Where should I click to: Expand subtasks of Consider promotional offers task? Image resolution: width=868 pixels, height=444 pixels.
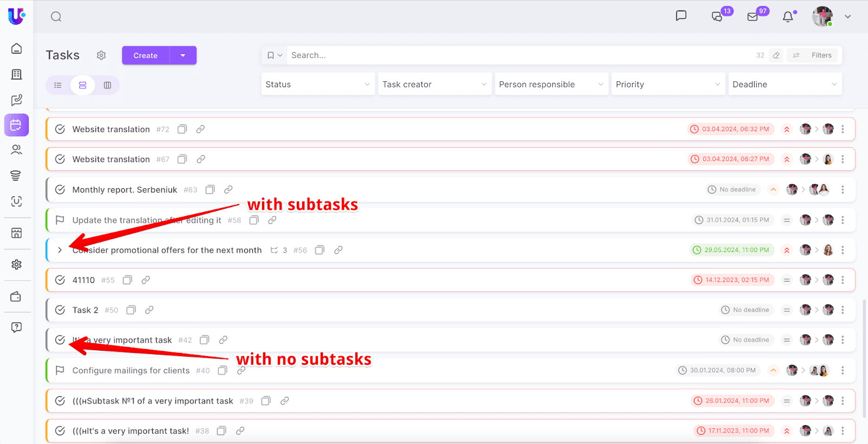tap(60, 250)
